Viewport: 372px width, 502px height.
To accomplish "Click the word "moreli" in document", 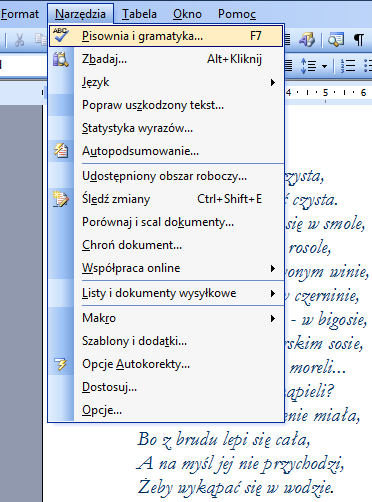I will [311, 367].
